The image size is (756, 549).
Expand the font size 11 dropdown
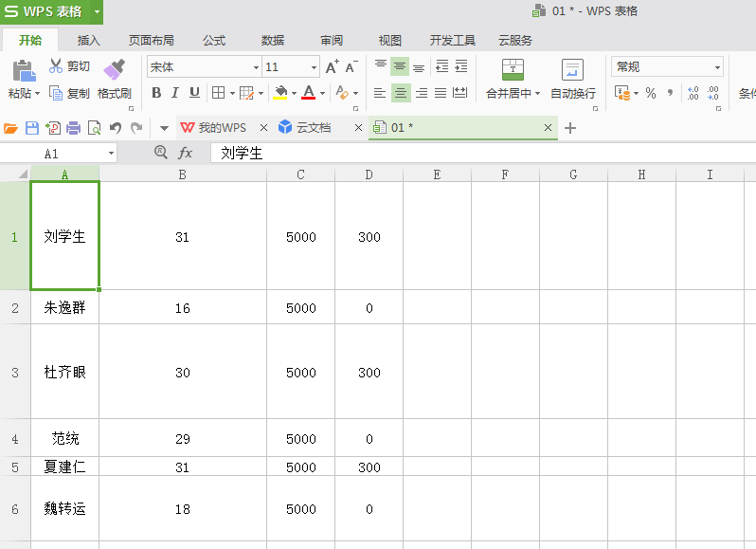pyautogui.click(x=314, y=67)
